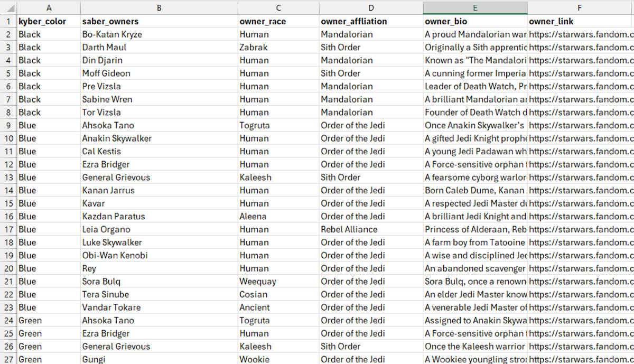Select row 13 header number

click(x=8, y=178)
